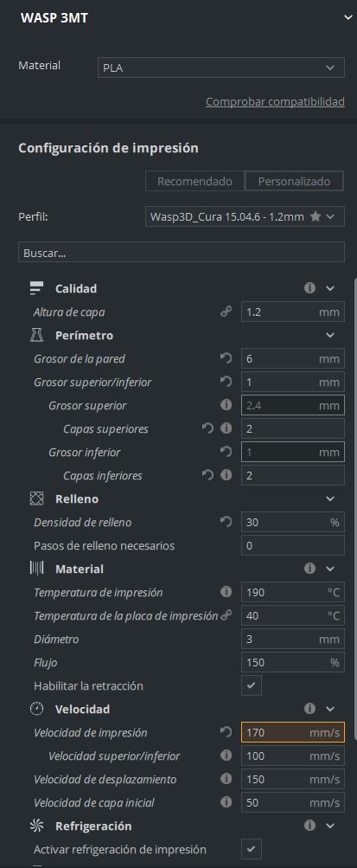
Task: Edit Pasos de relleno necesarios field
Action: (x=293, y=545)
